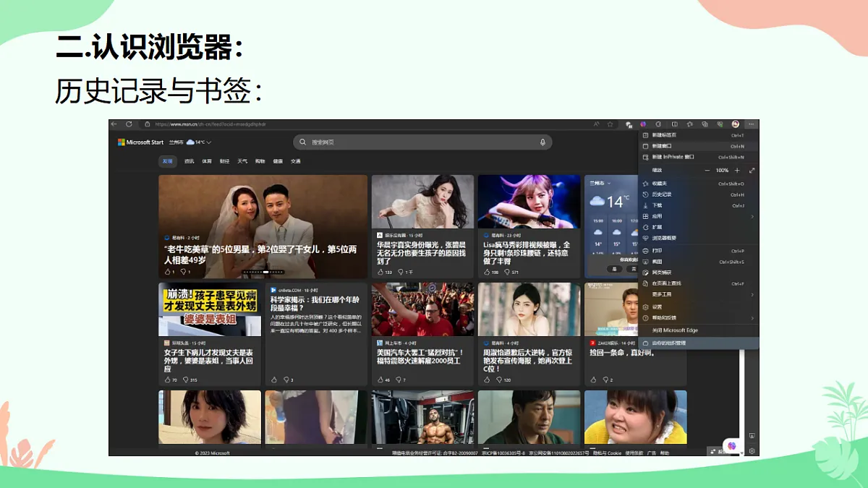Image resolution: width=868 pixels, height=488 pixels.
Task: Click the 使用条款 footer link
Action: (634, 453)
